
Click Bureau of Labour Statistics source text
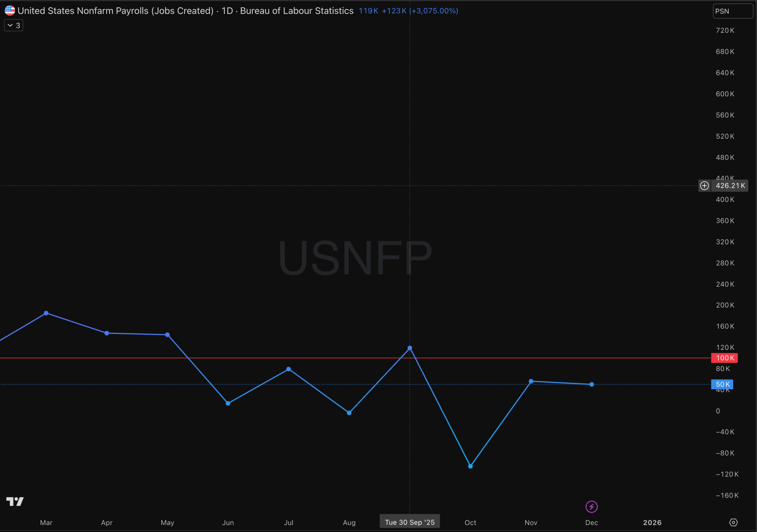pyautogui.click(x=296, y=11)
